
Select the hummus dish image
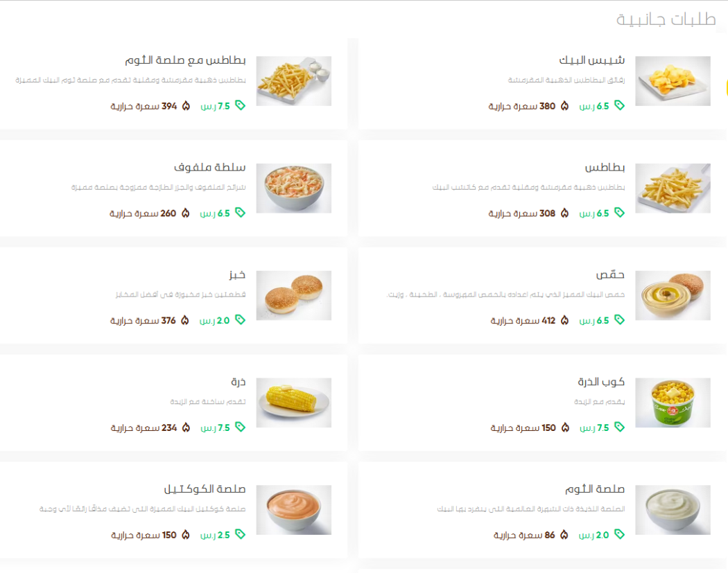pyautogui.click(x=673, y=295)
